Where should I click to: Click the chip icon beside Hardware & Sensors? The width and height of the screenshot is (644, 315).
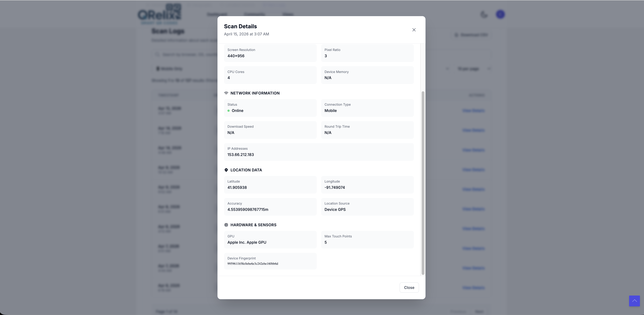click(226, 225)
